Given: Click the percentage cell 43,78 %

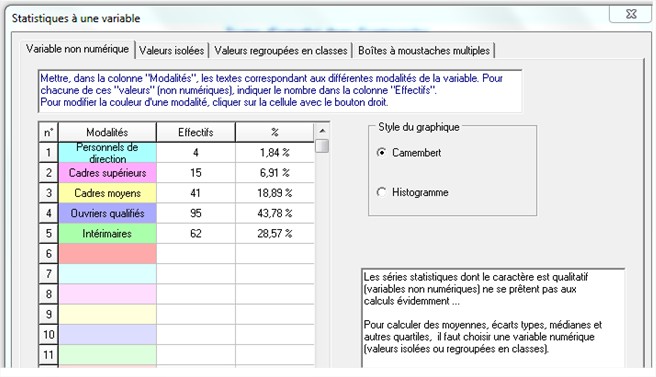Looking at the screenshot, I should [275, 213].
